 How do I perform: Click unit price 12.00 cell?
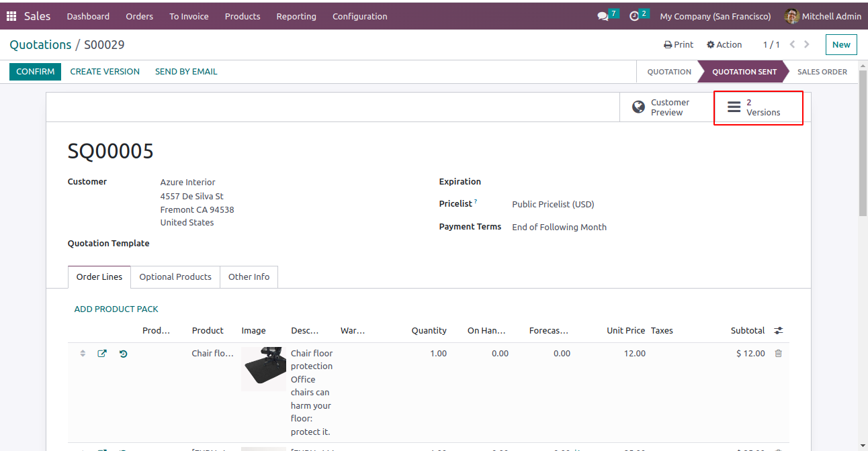tap(635, 353)
